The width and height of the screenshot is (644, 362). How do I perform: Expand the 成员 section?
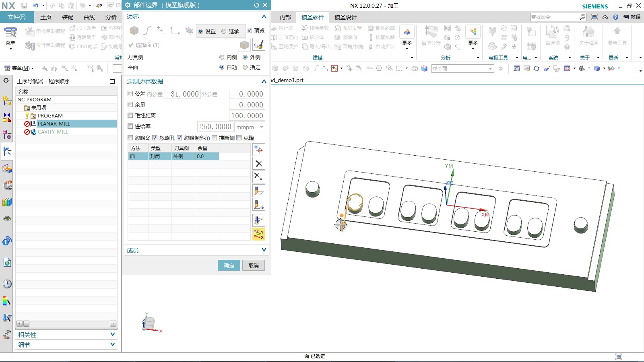pos(264,250)
